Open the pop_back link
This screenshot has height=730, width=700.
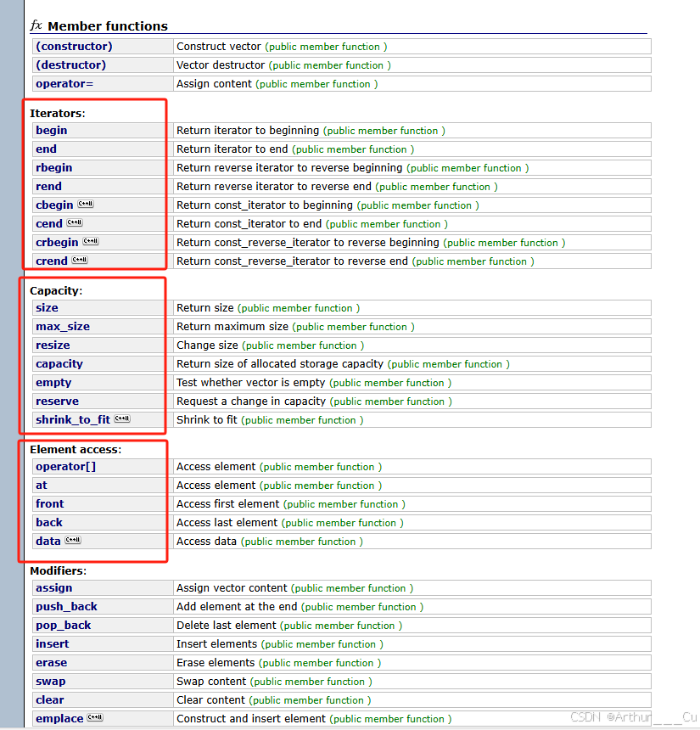(64, 626)
